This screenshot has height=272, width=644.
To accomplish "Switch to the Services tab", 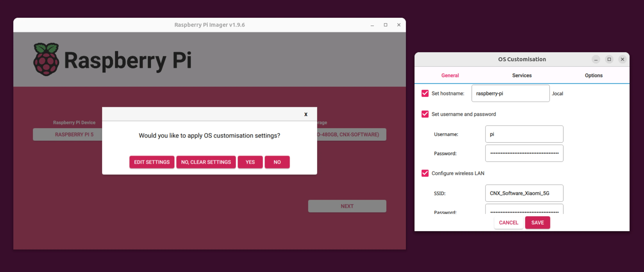I will click(522, 75).
